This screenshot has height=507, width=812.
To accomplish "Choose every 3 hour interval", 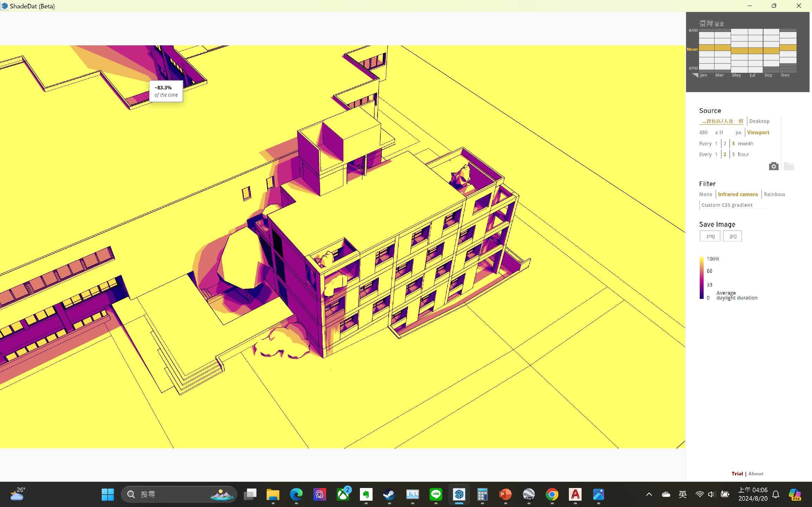I will coord(733,154).
